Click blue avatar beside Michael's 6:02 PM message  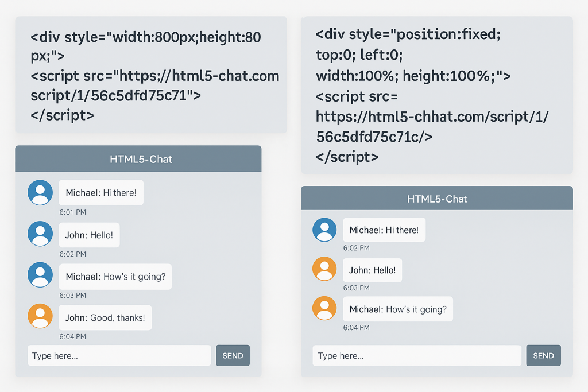pos(324,230)
